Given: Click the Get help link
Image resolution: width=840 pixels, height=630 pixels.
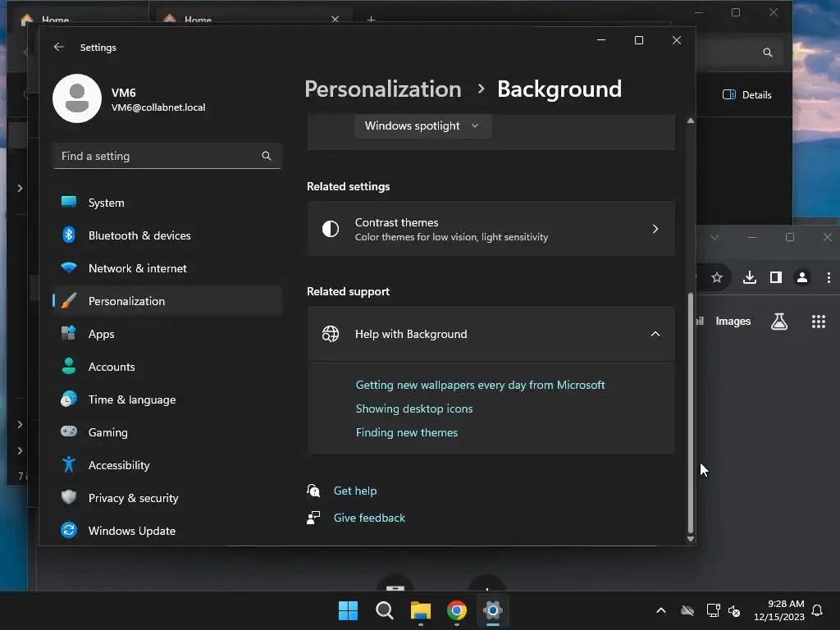Looking at the screenshot, I should pos(355,491).
